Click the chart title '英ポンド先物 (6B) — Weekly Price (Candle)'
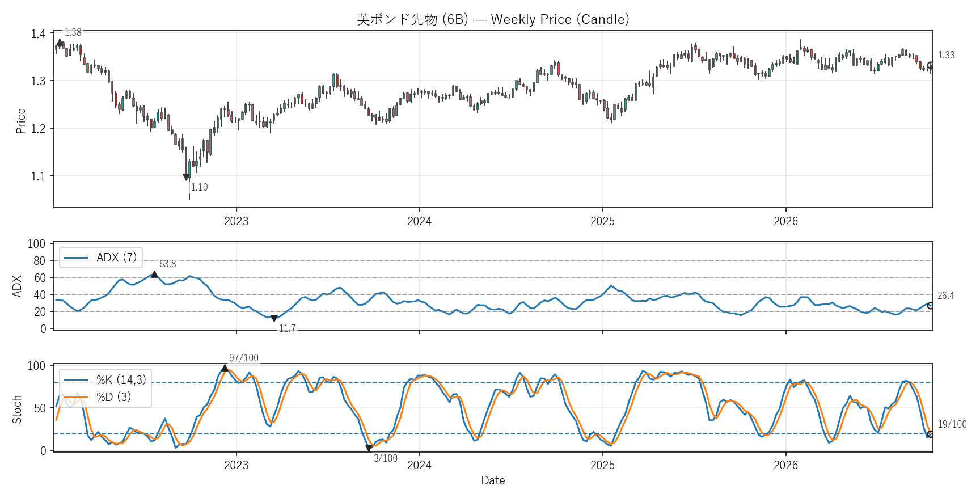The image size is (980, 498). coord(493,19)
